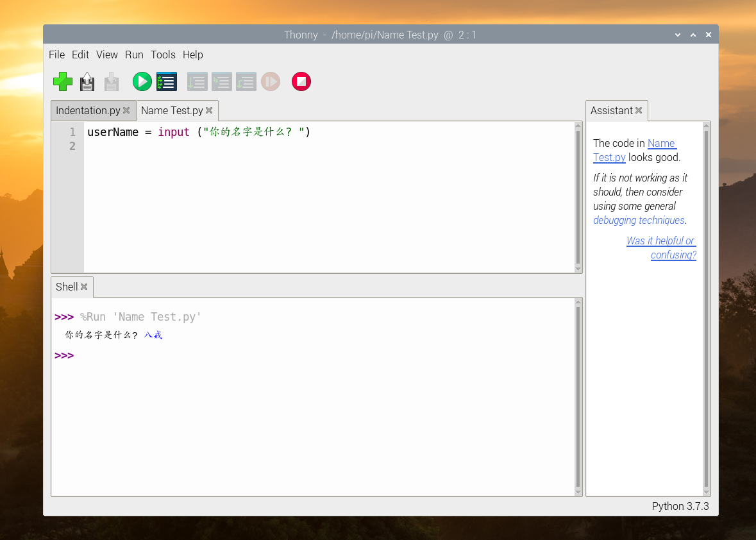756x540 pixels.
Task: Close the Name Test.py tab
Action: 209,110
